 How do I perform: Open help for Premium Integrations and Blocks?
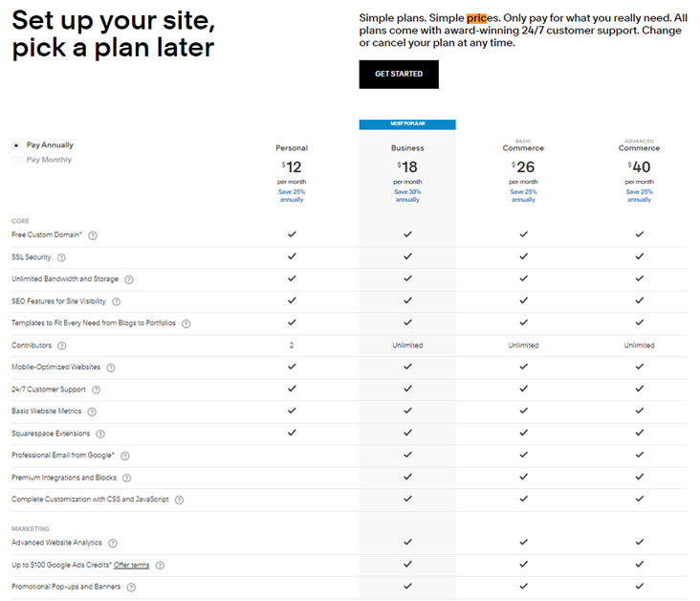pos(126,478)
